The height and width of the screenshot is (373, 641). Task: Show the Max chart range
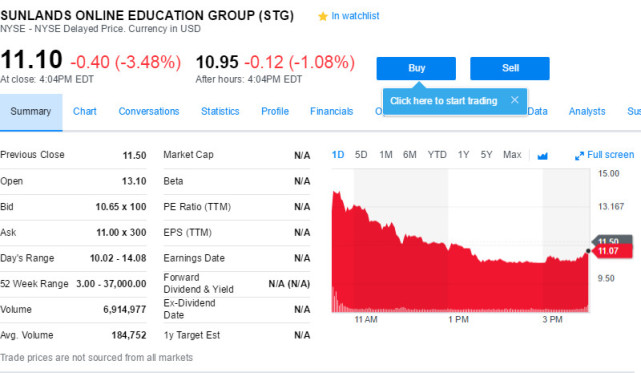coord(512,155)
